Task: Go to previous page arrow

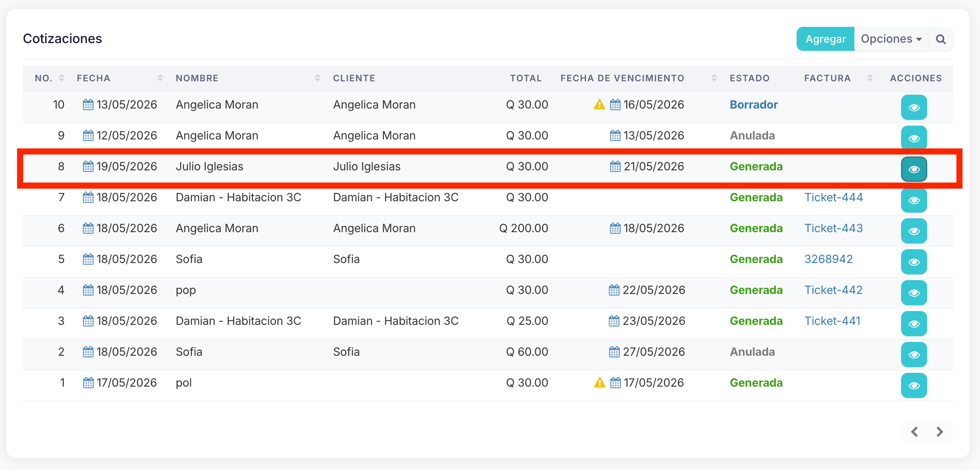Action: coord(915,432)
